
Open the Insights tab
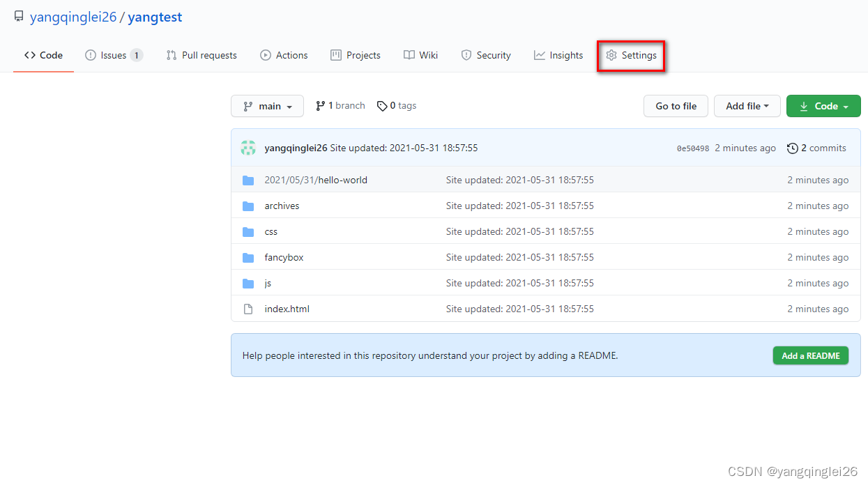tap(558, 55)
